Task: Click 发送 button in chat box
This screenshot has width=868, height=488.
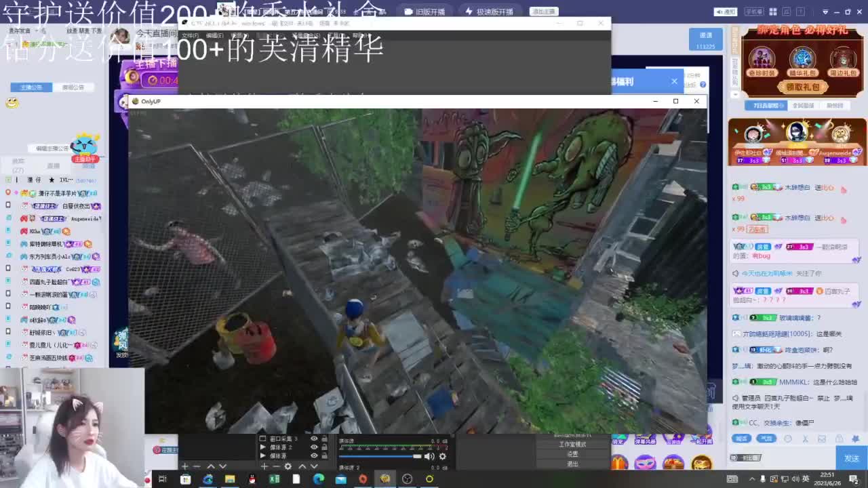Action: [x=852, y=459]
